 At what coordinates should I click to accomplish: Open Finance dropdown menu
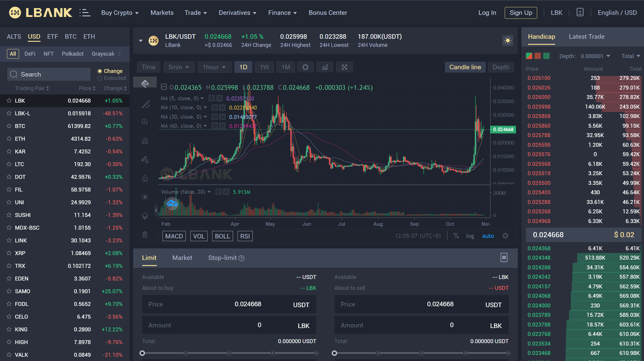point(282,13)
